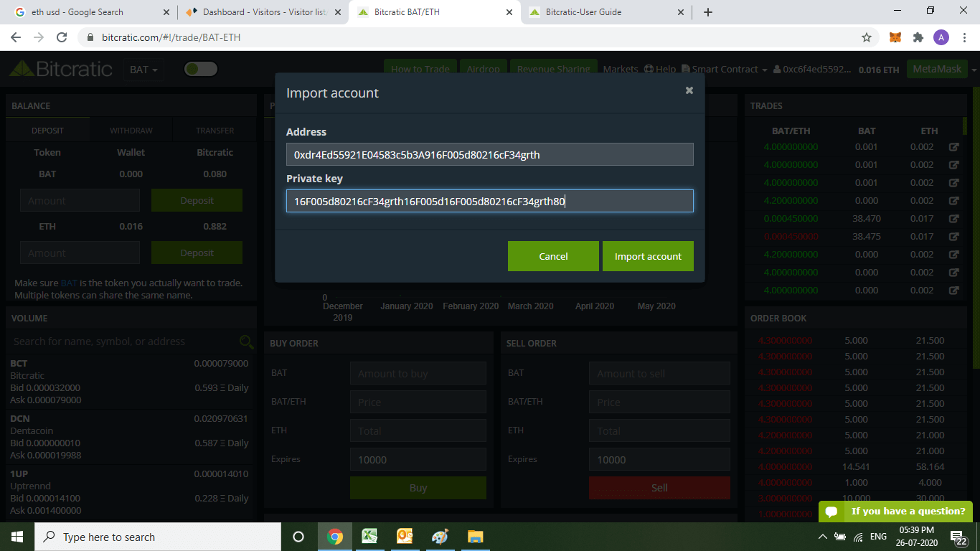Click the search magnifier icon
Viewport: 980px width, 551px height.
point(246,342)
